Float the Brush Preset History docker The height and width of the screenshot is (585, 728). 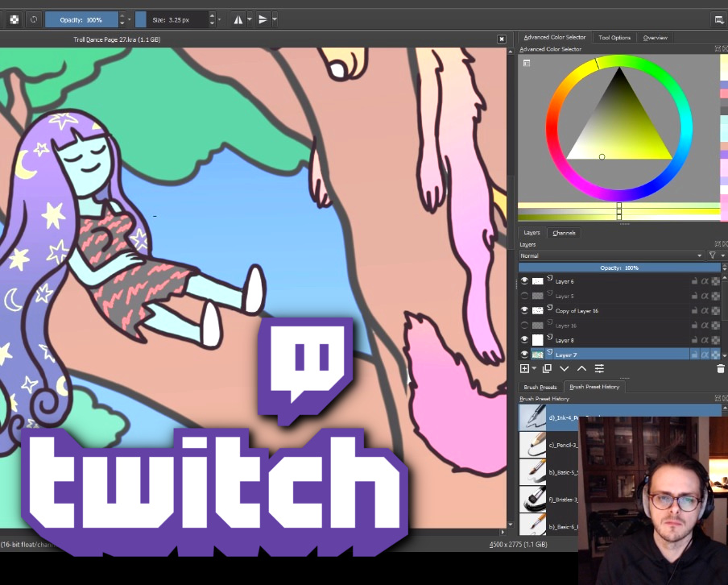pyautogui.click(x=718, y=398)
